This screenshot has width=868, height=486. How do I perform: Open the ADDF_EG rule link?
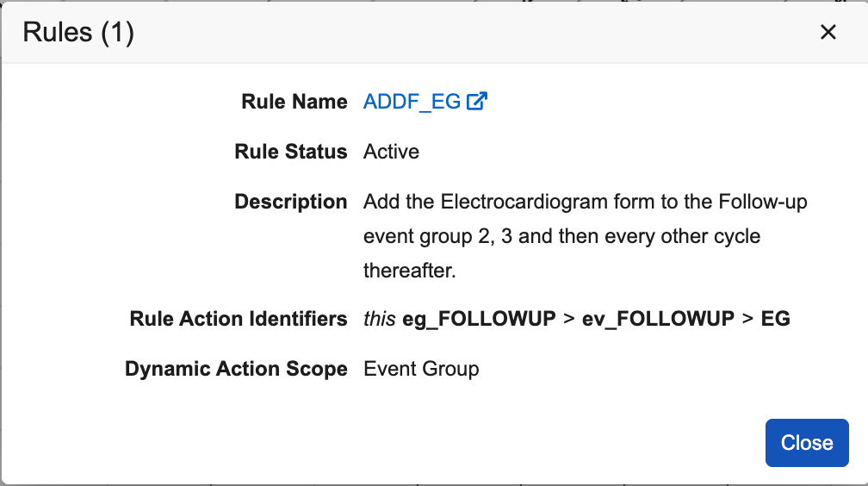[412, 102]
